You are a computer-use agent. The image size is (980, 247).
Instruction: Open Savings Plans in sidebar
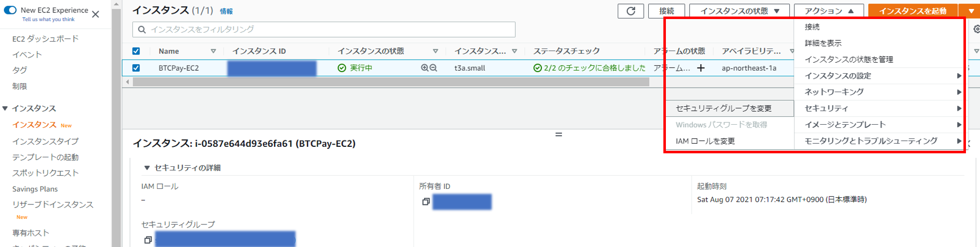pyautogui.click(x=35, y=189)
